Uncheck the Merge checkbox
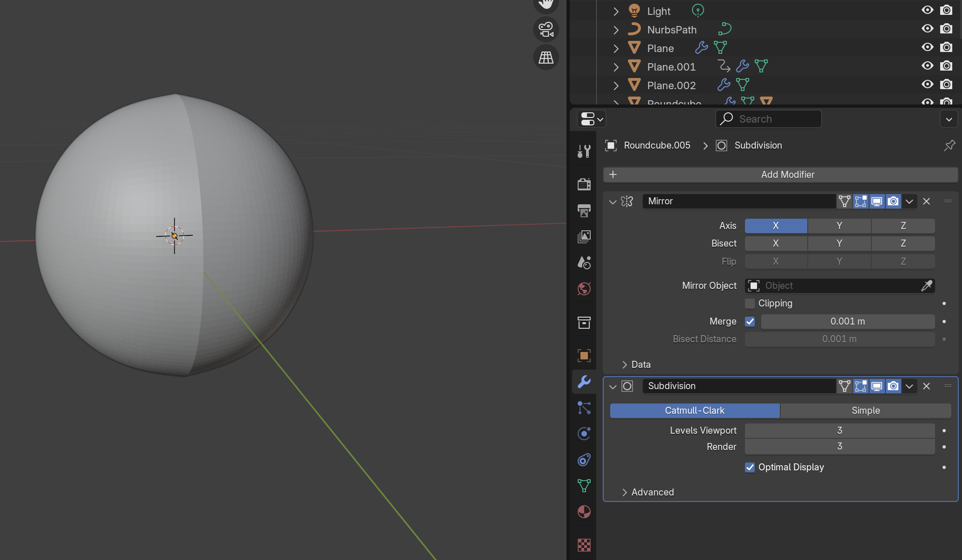This screenshot has height=560, width=962. (750, 321)
